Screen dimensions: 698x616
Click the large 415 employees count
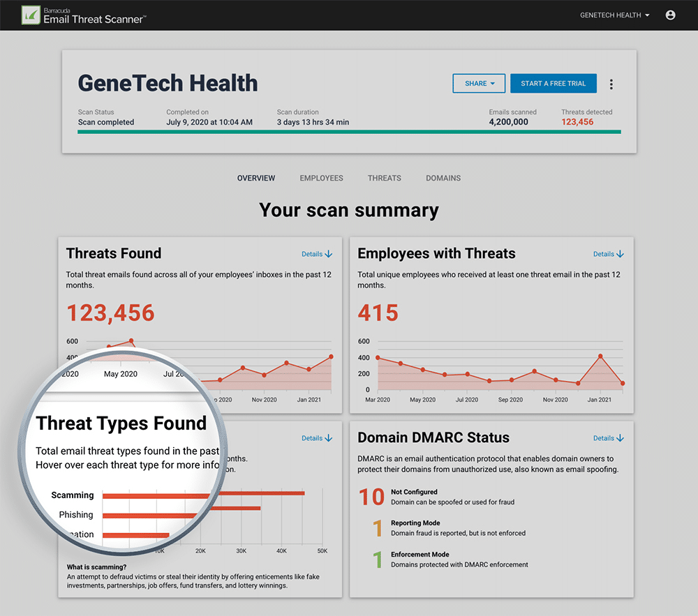(378, 313)
